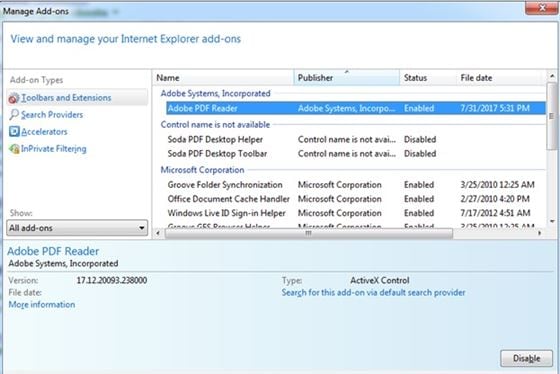Click the vertical scrollbar thumb
Viewport: 560px width, 374px height.
click(x=552, y=116)
